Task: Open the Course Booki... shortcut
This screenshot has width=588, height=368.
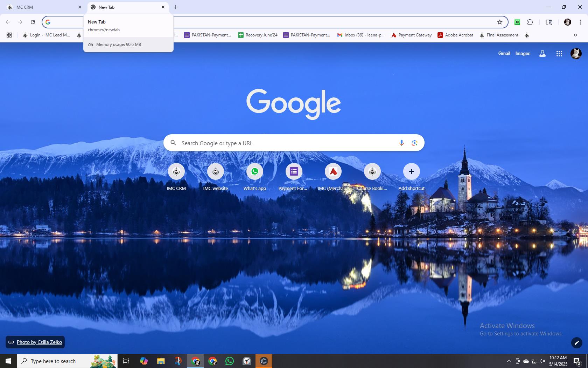Action: tap(372, 177)
